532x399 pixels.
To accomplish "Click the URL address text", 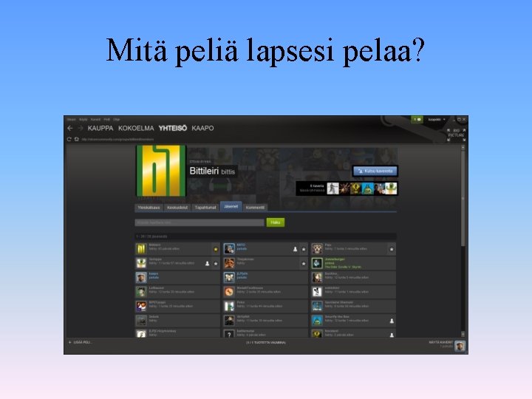I will pyautogui.click(x=117, y=139).
